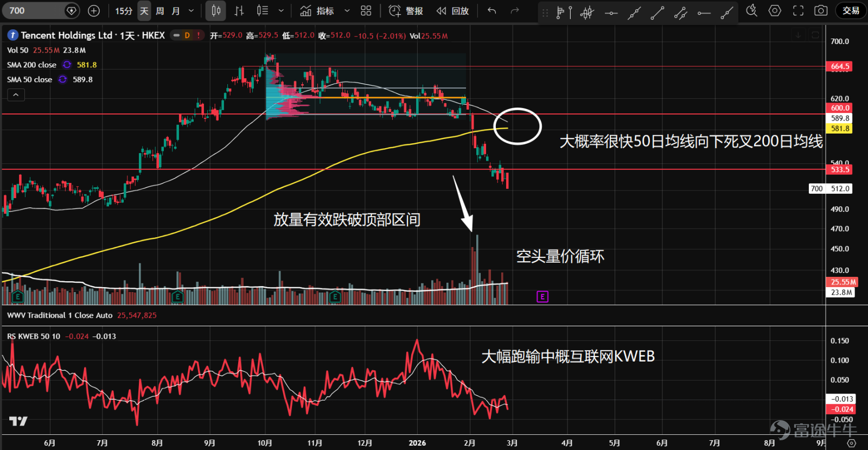Click the gray minus status pill icon

click(x=176, y=35)
